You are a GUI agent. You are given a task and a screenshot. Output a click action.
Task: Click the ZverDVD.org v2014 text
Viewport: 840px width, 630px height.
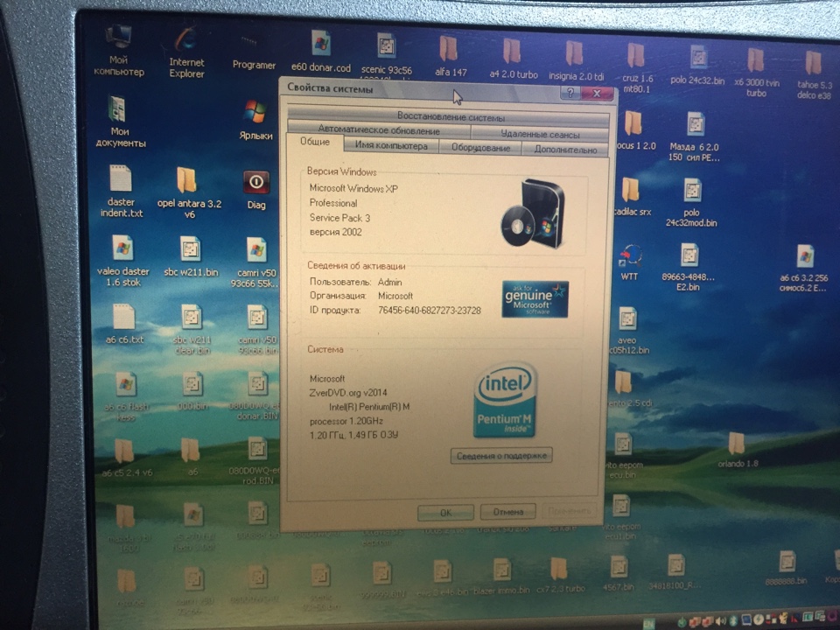(347, 392)
